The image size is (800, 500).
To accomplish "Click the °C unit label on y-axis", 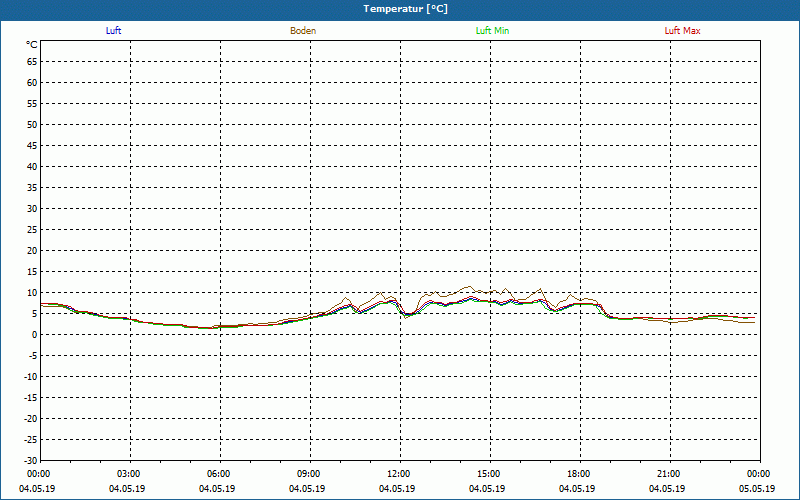I will click(x=32, y=45).
